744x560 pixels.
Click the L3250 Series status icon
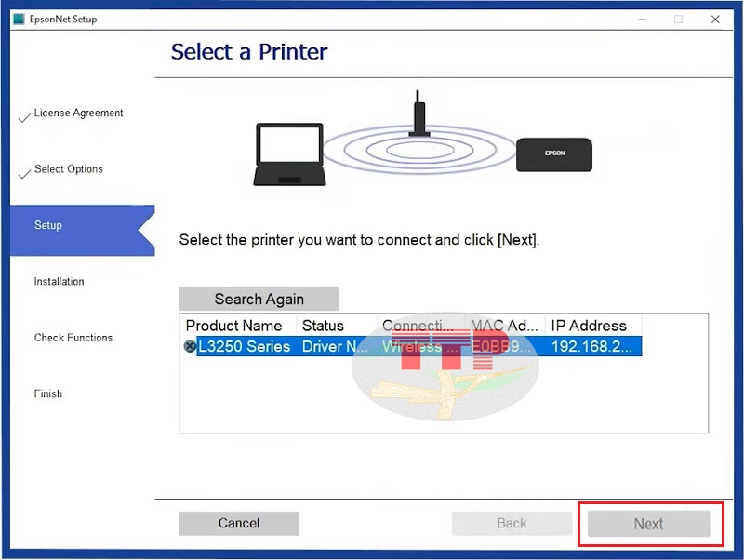190,346
